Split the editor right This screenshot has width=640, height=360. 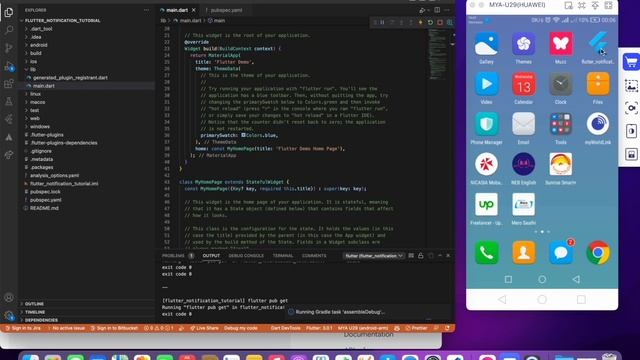(x=437, y=10)
